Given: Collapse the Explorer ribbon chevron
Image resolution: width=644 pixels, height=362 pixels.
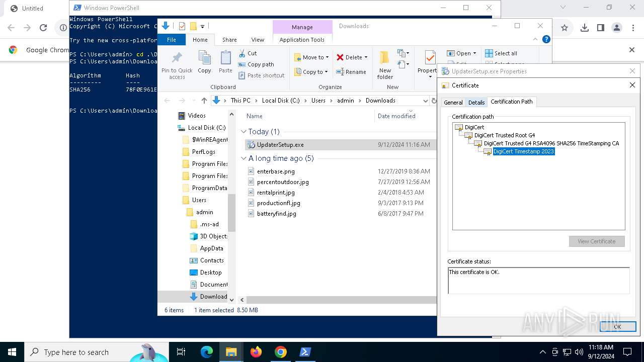Looking at the screenshot, I should (x=535, y=39).
